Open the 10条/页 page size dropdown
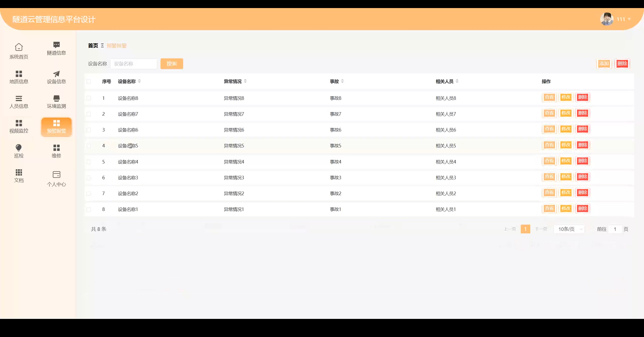The height and width of the screenshot is (337, 644). click(x=569, y=229)
